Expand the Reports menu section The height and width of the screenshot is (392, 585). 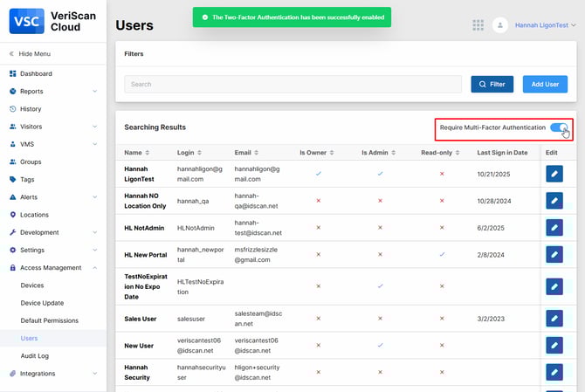(x=52, y=92)
